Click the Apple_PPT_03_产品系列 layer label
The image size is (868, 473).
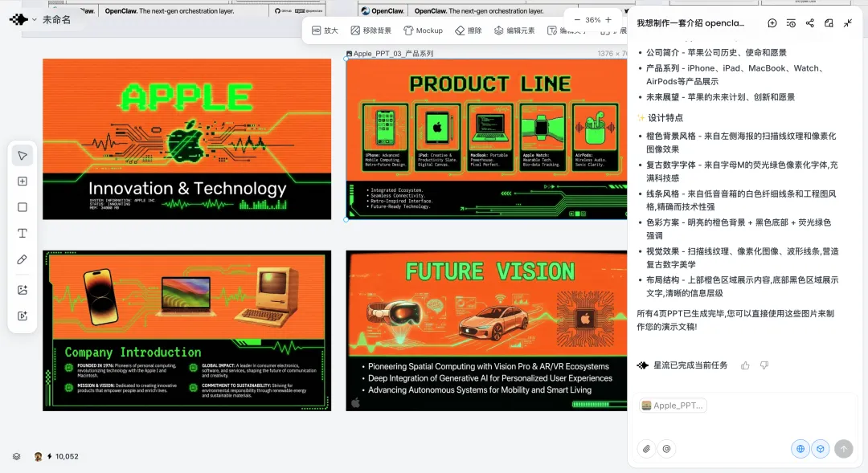point(390,53)
